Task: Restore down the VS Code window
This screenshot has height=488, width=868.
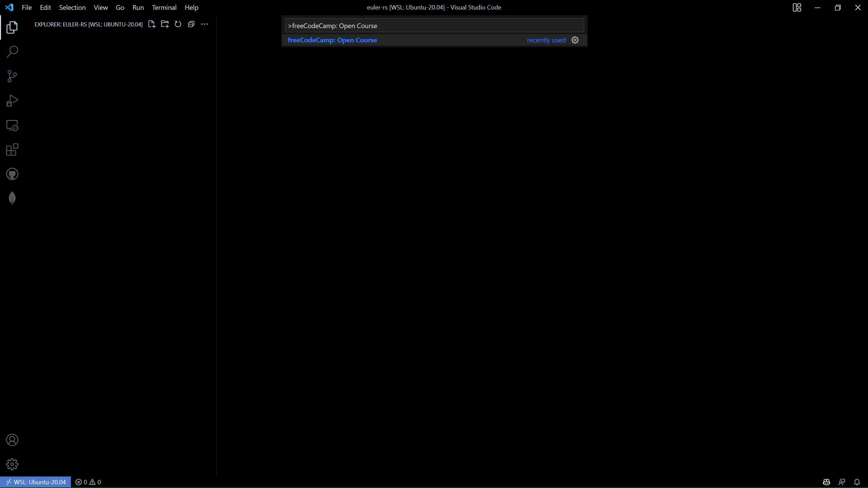Action: 837,7
